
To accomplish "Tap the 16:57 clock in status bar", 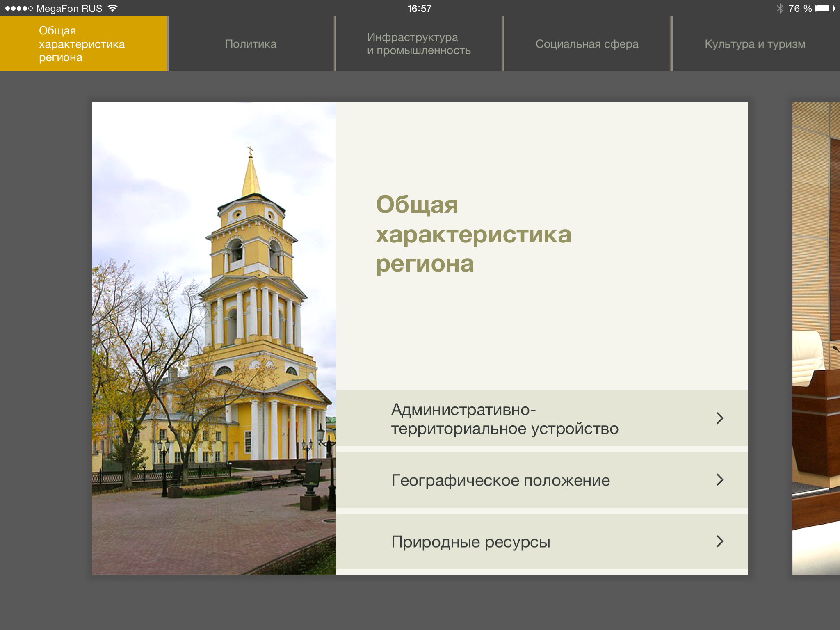I will 419,9.
